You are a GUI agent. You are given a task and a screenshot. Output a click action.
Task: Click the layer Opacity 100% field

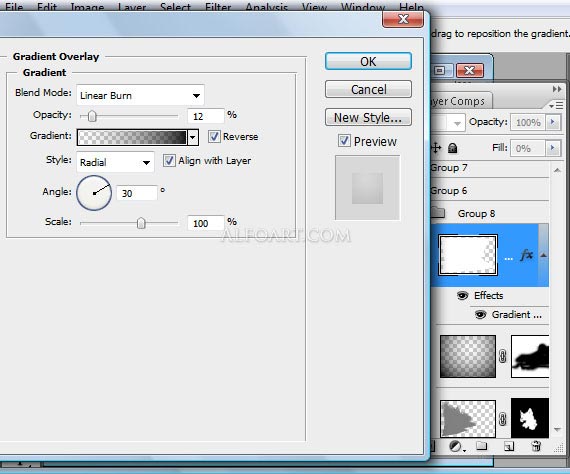[528, 122]
